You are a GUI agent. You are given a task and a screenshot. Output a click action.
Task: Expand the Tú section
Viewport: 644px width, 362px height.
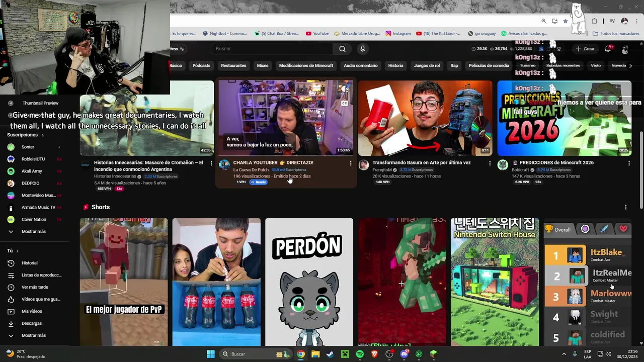tap(13, 251)
